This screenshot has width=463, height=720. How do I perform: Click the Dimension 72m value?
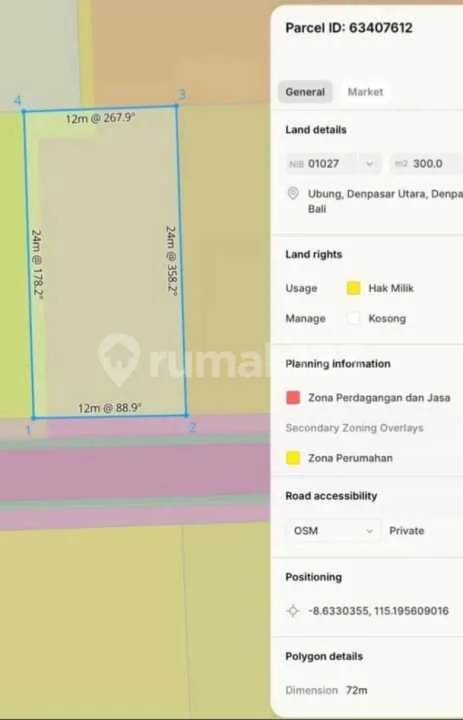coord(356,690)
